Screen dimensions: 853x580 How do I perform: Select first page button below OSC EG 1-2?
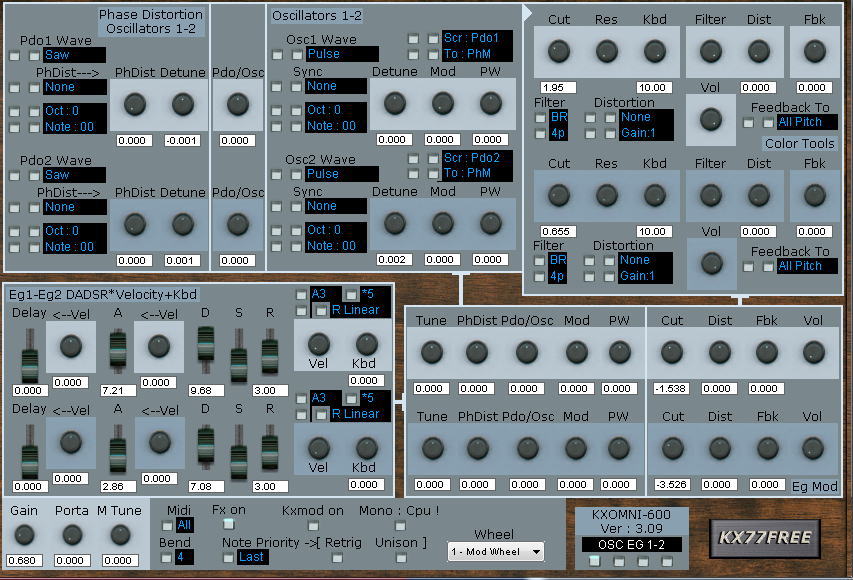pos(594,560)
